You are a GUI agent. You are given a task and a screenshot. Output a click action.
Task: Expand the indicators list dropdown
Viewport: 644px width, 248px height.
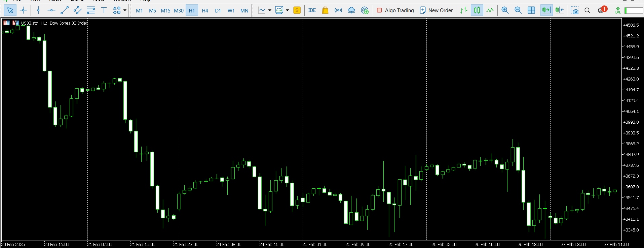(287, 10)
